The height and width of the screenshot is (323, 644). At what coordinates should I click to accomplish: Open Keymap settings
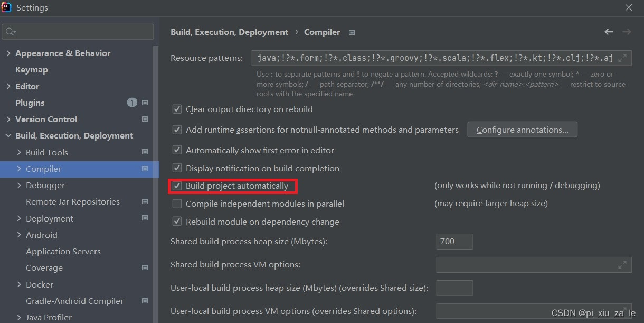[32, 70]
